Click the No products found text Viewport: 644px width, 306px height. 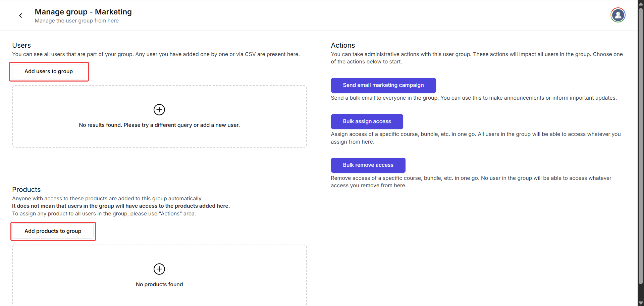159,285
